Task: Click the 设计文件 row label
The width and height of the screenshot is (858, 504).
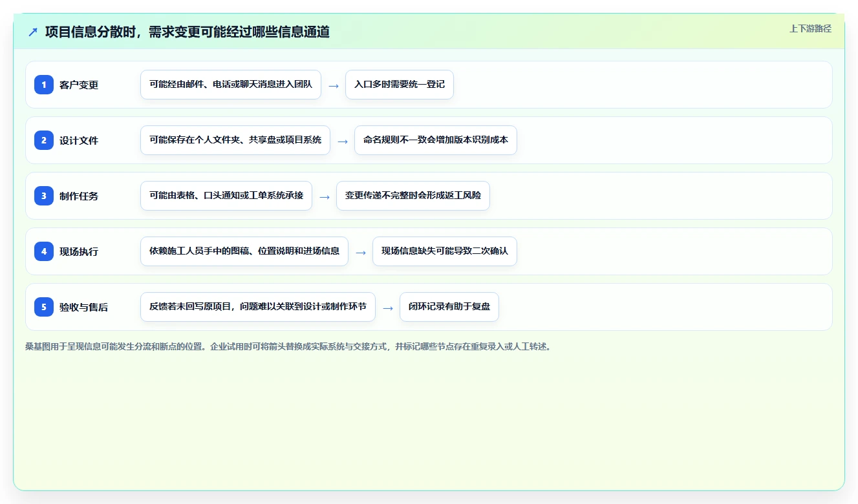Action: click(79, 140)
